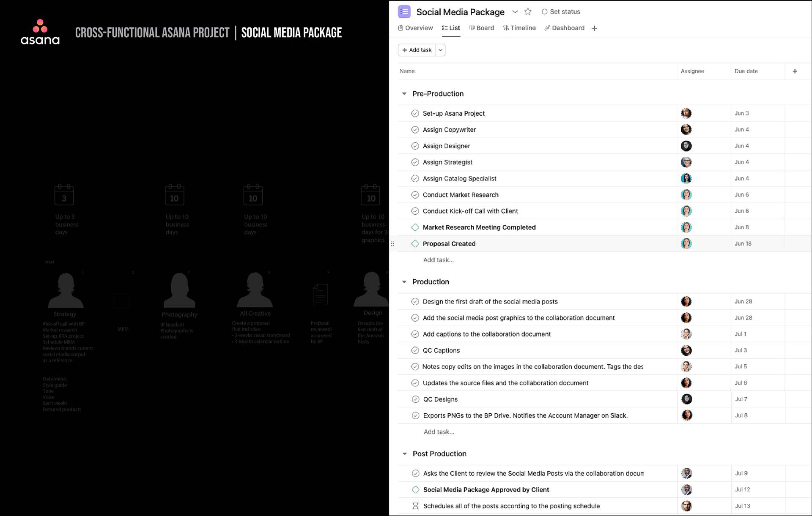Check off Assign Catalog Specialist

[415, 178]
